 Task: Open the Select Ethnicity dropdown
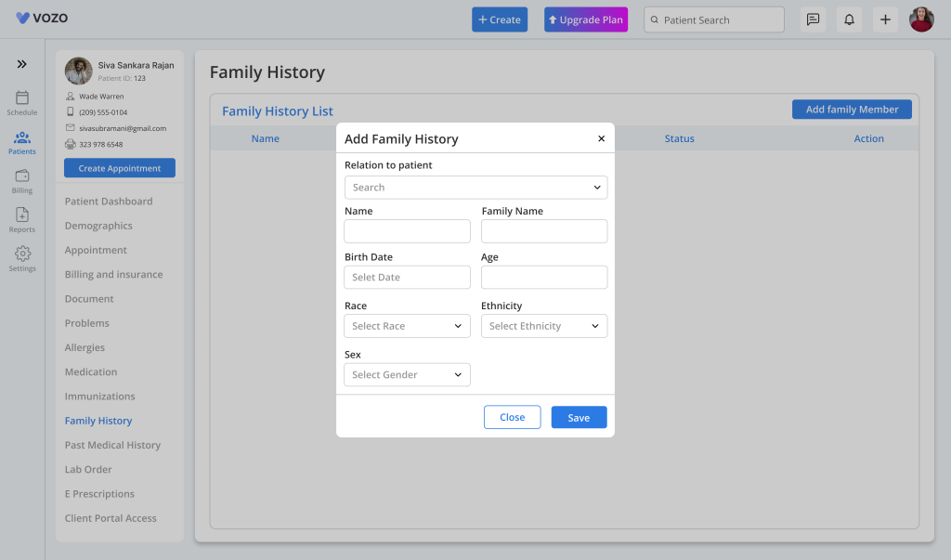pos(544,326)
